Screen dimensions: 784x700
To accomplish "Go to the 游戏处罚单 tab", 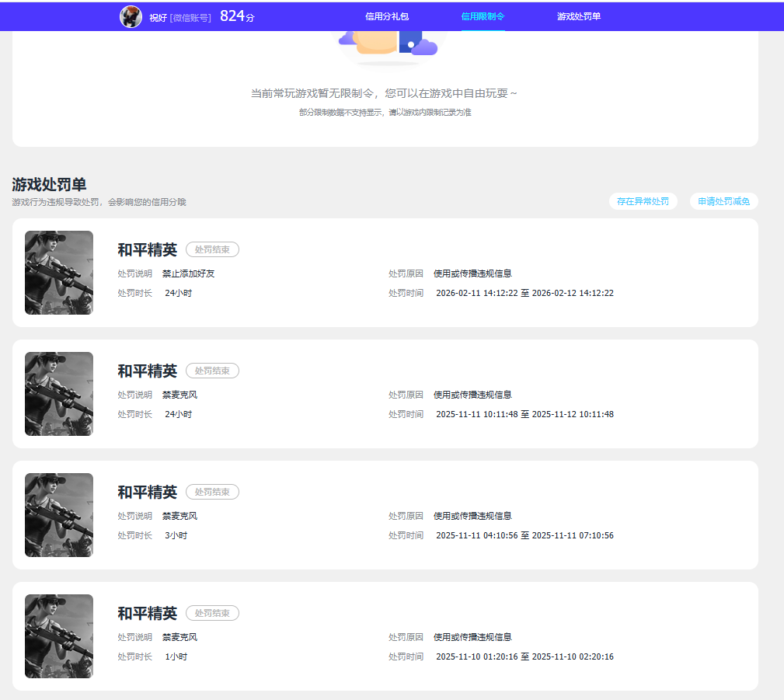I will 579,16.
